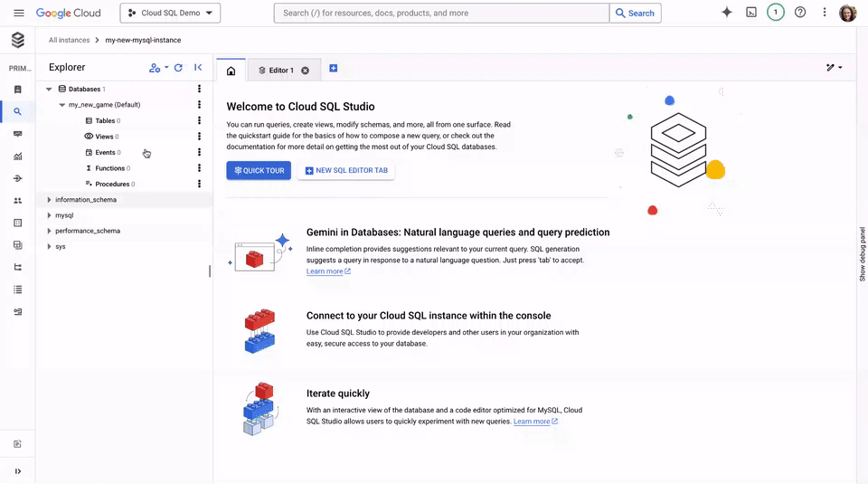
Task: Switch to the Editor 1 tab
Action: (x=277, y=71)
